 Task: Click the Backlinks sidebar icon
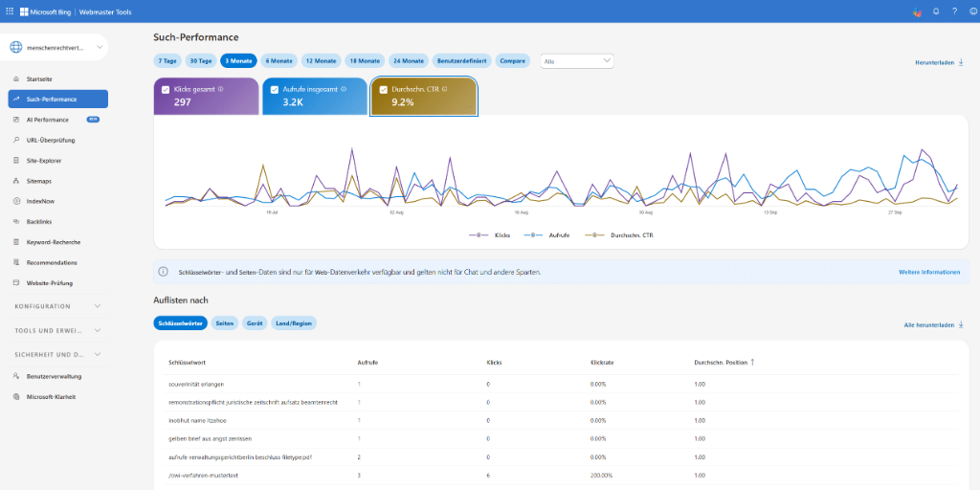[x=15, y=221]
